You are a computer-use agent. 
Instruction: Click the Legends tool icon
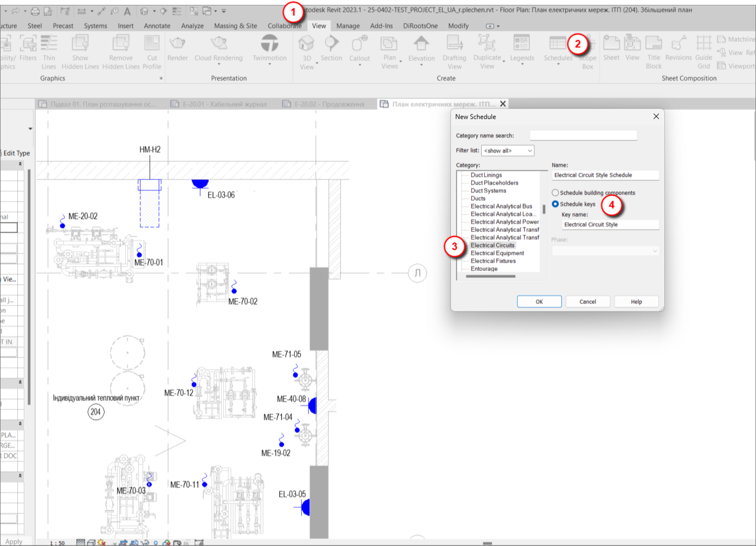(x=521, y=43)
